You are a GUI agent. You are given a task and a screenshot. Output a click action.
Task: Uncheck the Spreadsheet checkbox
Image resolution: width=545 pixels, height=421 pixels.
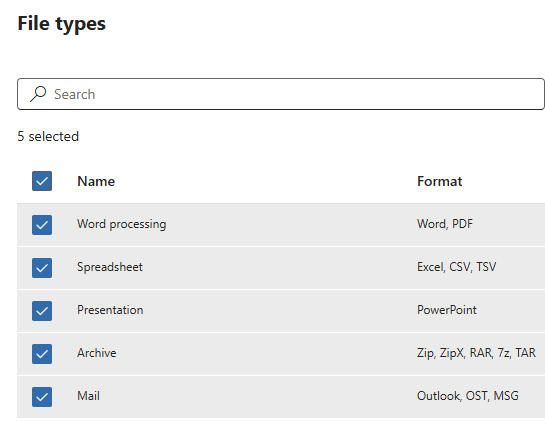click(42, 268)
